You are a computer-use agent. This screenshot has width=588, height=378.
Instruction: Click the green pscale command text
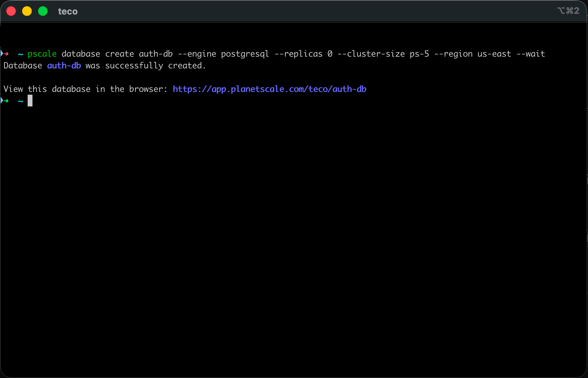(x=42, y=54)
